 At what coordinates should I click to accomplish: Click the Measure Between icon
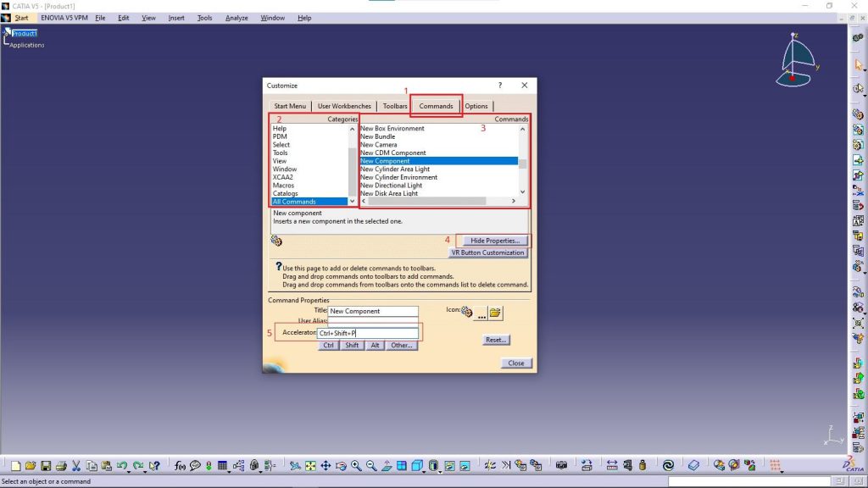click(612, 466)
